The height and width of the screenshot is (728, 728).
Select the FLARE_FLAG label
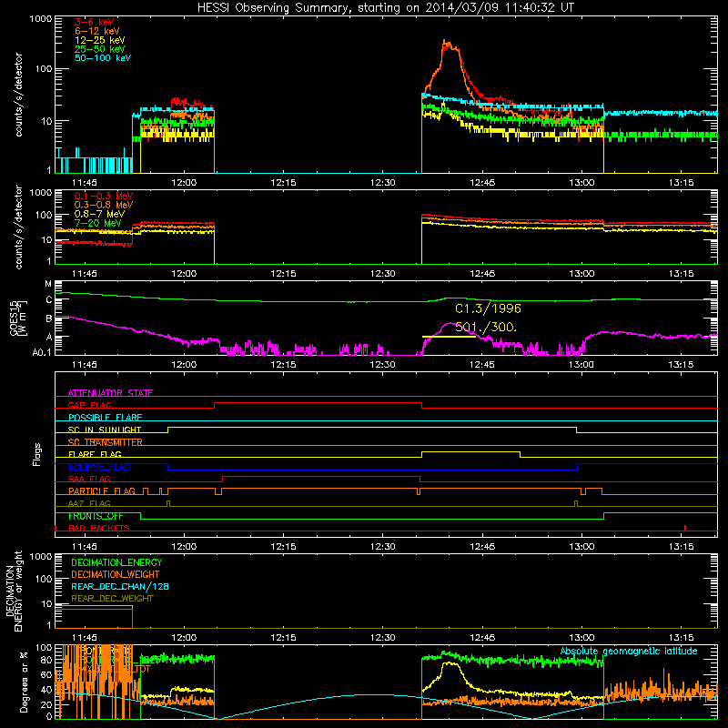95,454
